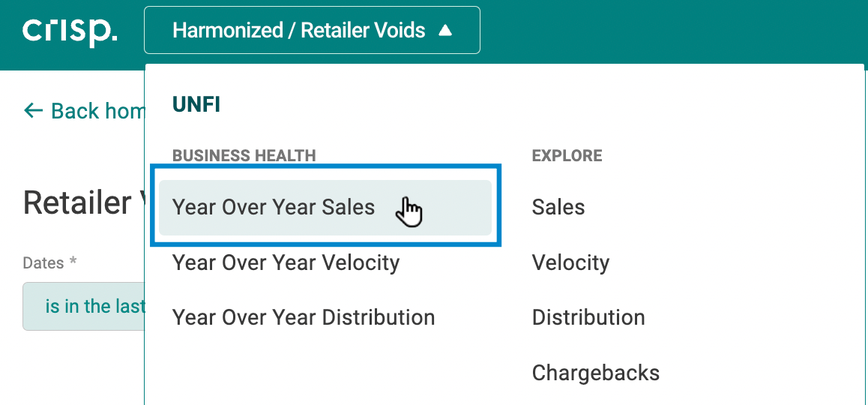This screenshot has height=405, width=868.
Task: Click the BUSINESS HEALTH column header
Action: pyautogui.click(x=244, y=156)
